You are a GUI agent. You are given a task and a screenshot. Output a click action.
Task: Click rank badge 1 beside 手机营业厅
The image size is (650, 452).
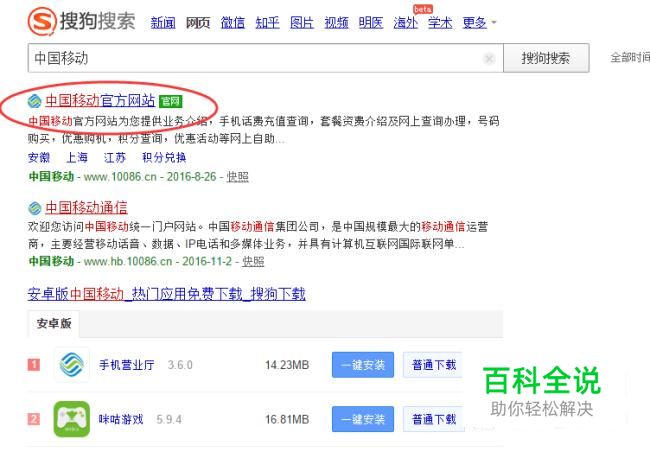coord(34,365)
